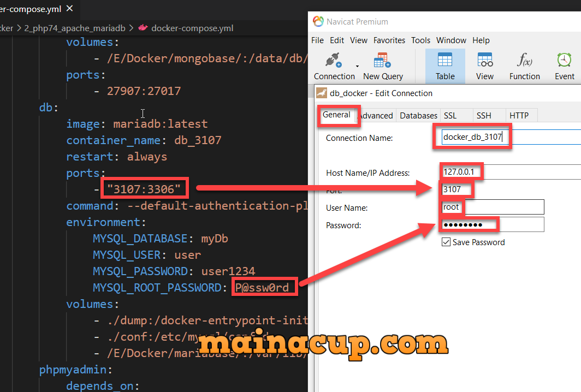This screenshot has height=392, width=581.
Task: Click the ./dump volume mapping line
Action: click(x=200, y=320)
